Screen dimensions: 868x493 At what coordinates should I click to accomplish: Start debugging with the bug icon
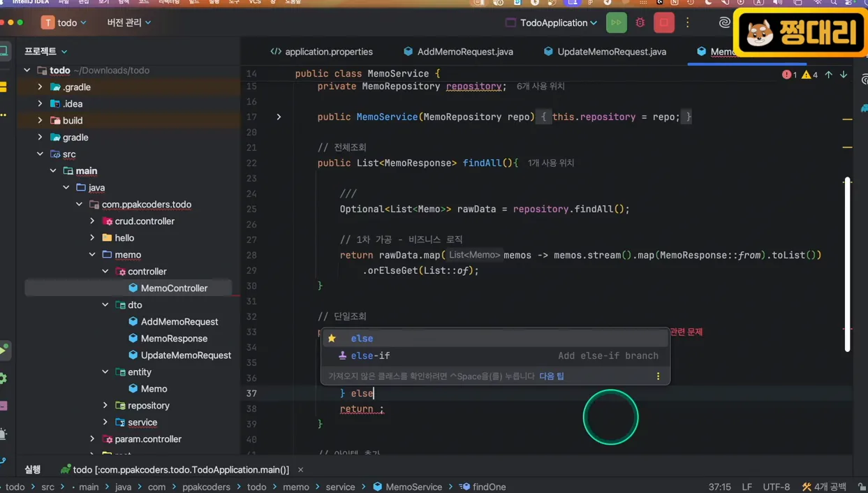[x=640, y=23]
